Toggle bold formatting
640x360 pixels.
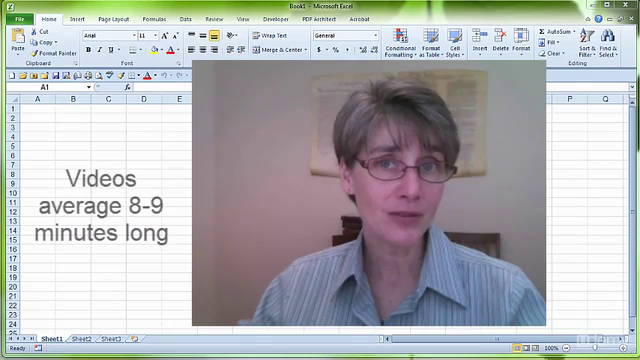(88, 50)
